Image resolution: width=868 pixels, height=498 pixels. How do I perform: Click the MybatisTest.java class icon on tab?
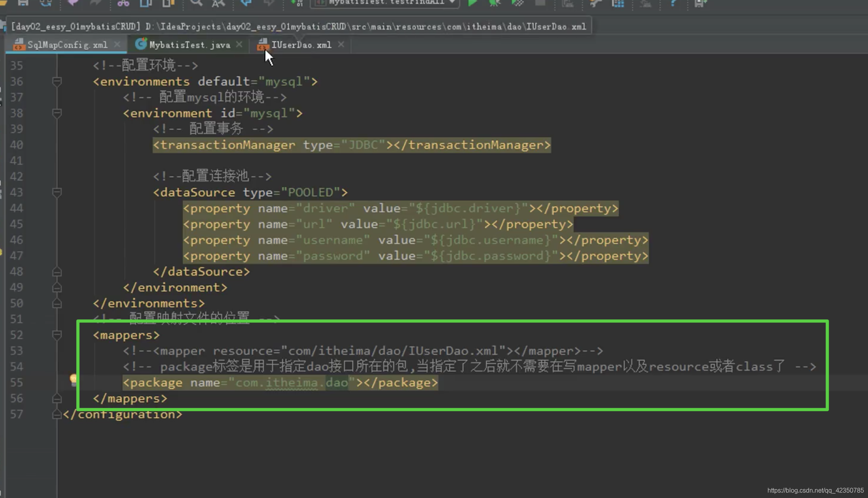(141, 44)
